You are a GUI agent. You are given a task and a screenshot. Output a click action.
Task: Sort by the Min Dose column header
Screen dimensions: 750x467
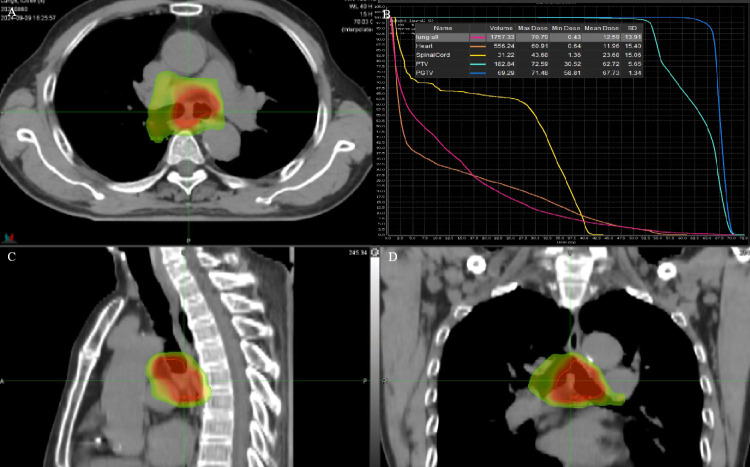564,28
